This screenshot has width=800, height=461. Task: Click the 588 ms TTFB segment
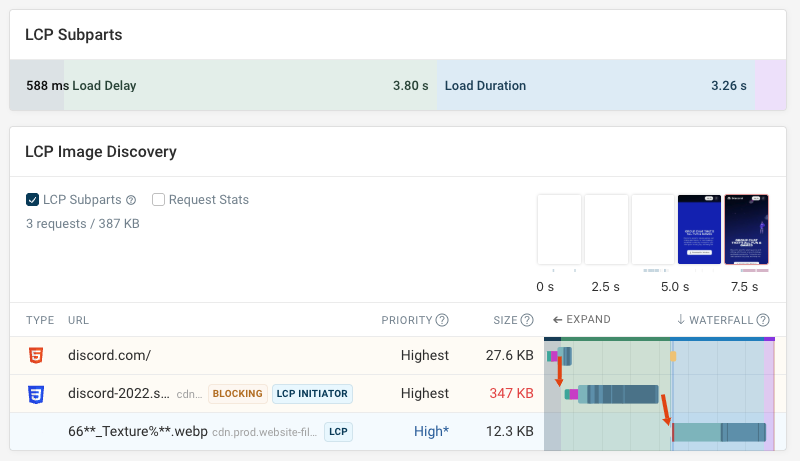click(x=37, y=85)
